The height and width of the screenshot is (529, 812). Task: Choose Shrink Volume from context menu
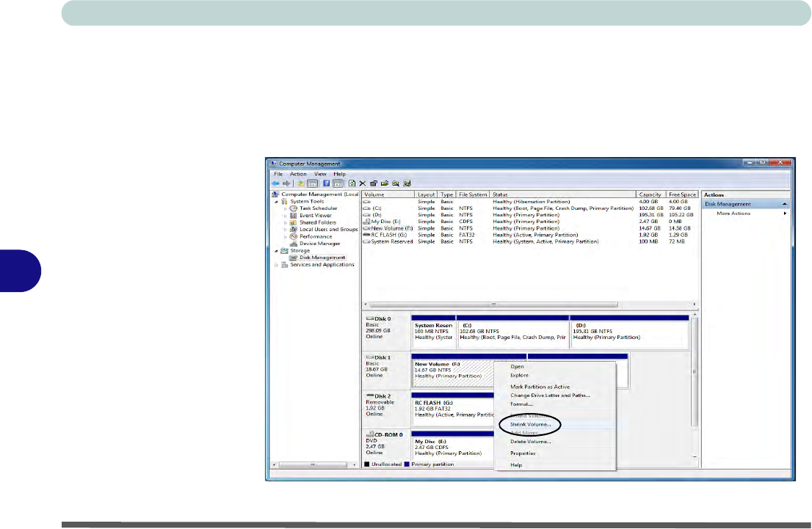click(530, 424)
